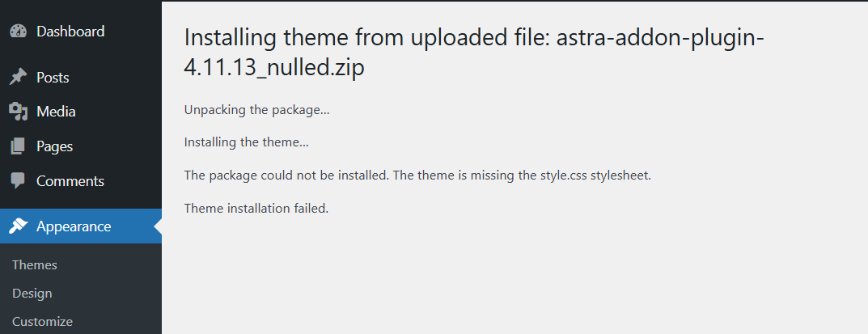This screenshot has height=334, width=868.
Task: Navigate to the Pages menu label
Action: pyautogui.click(x=54, y=146)
